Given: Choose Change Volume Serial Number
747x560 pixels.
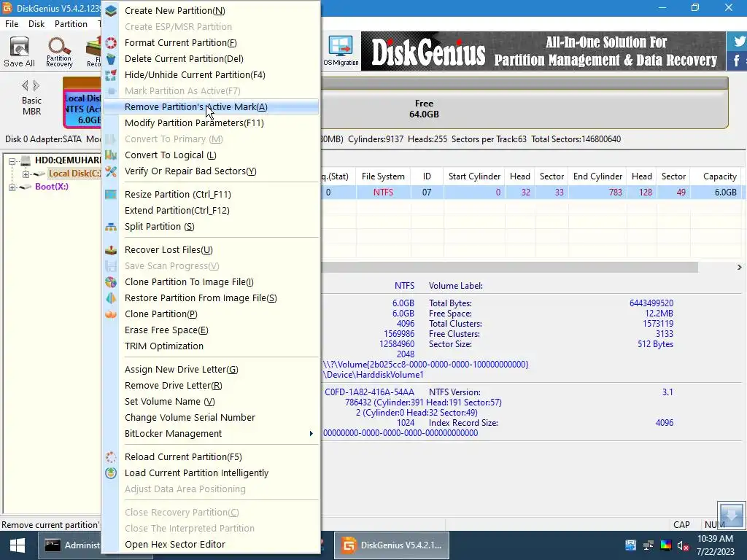Looking at the screenshot, I should [x=211, y=418].
